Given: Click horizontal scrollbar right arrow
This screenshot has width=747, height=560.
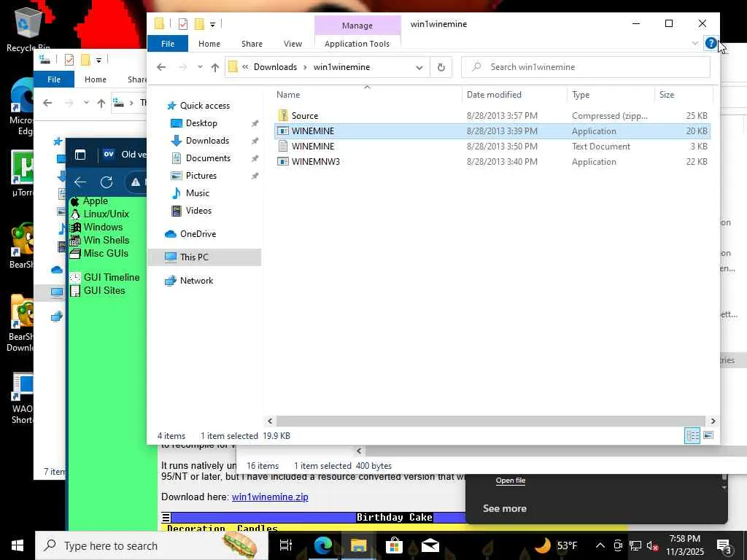Looking at the screenshot, I should coord(713,421).
